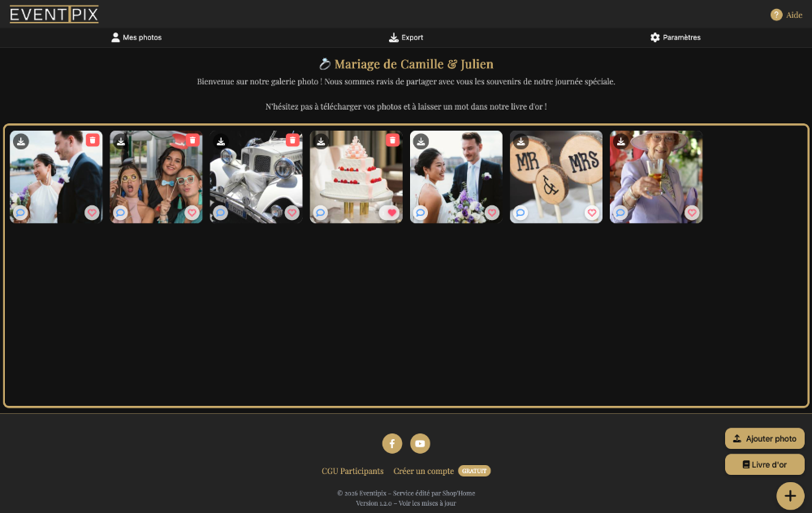Go to the Export tab
Viewport: 812px width, 513px height.
(x=406, y=37)
